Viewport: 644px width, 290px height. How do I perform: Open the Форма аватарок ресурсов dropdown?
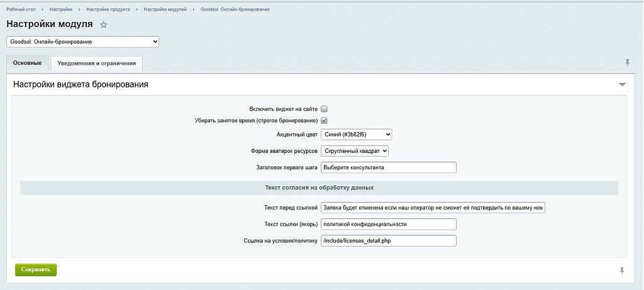point(355,151)
